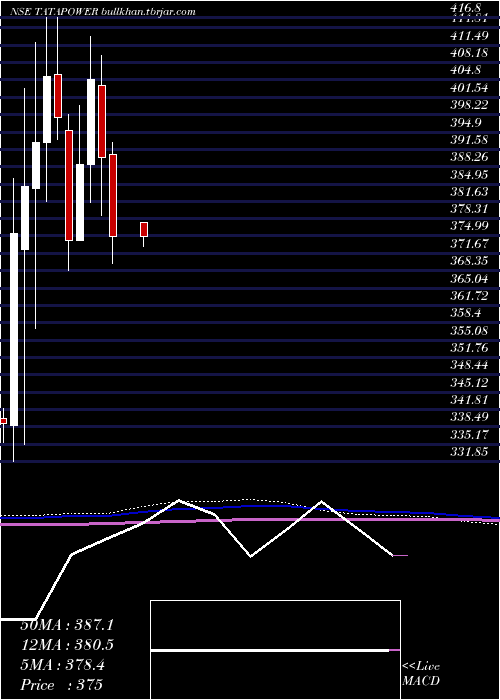This screenshot has width=500, height=700.
Task: Click the 331.85 price axis label
Action: [469, 451]
